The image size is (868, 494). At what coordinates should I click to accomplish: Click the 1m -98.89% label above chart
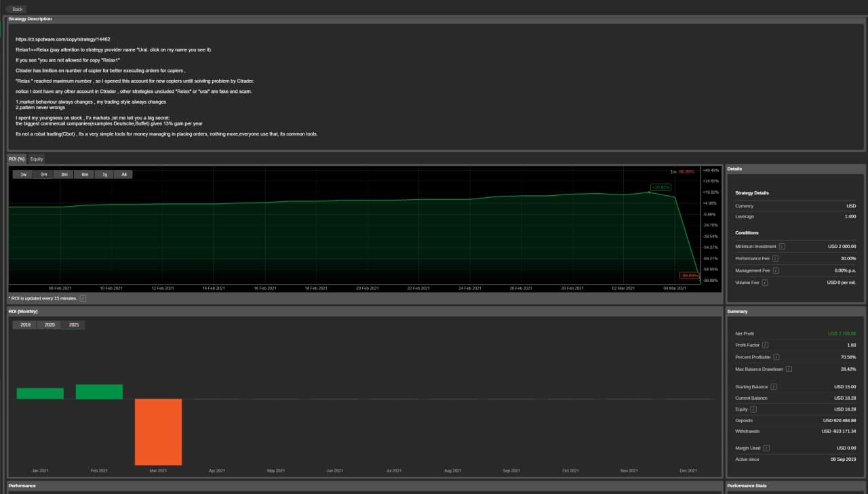pyautogui.click(x=682, y=171)
